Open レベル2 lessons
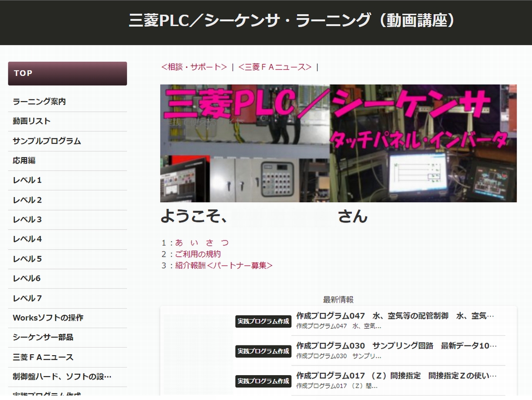The height and width of the screenshot is (400, 532). coord(67,200)
